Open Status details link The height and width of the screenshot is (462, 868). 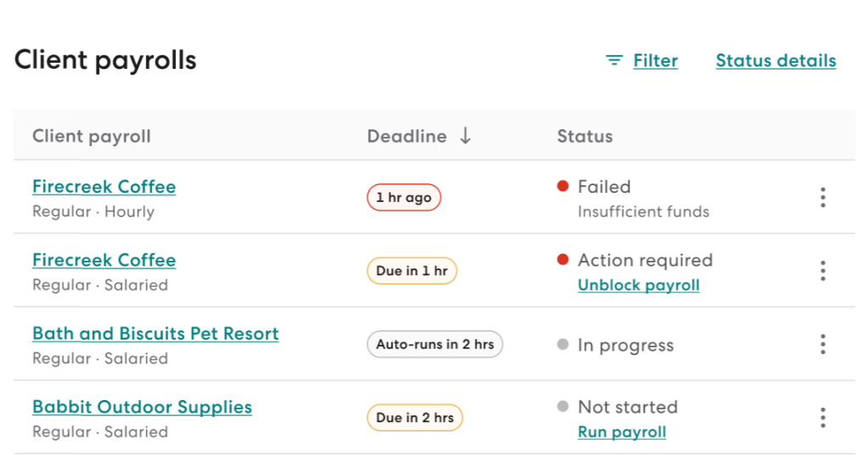(775, 60)
